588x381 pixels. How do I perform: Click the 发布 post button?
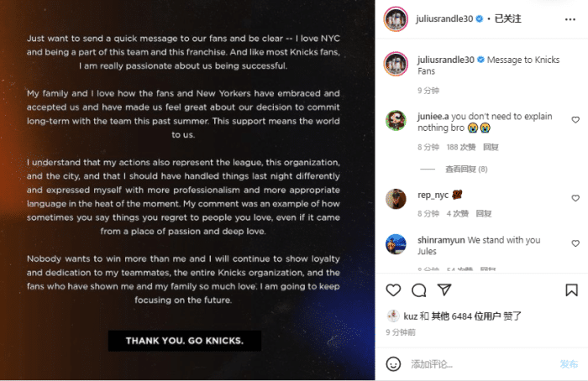(569, 364)
